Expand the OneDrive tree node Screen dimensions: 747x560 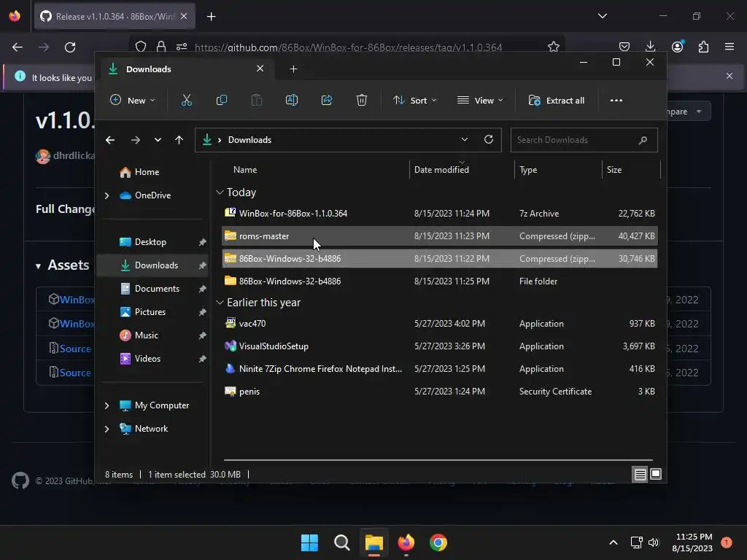pyautogui.click(x=107, y=195)
